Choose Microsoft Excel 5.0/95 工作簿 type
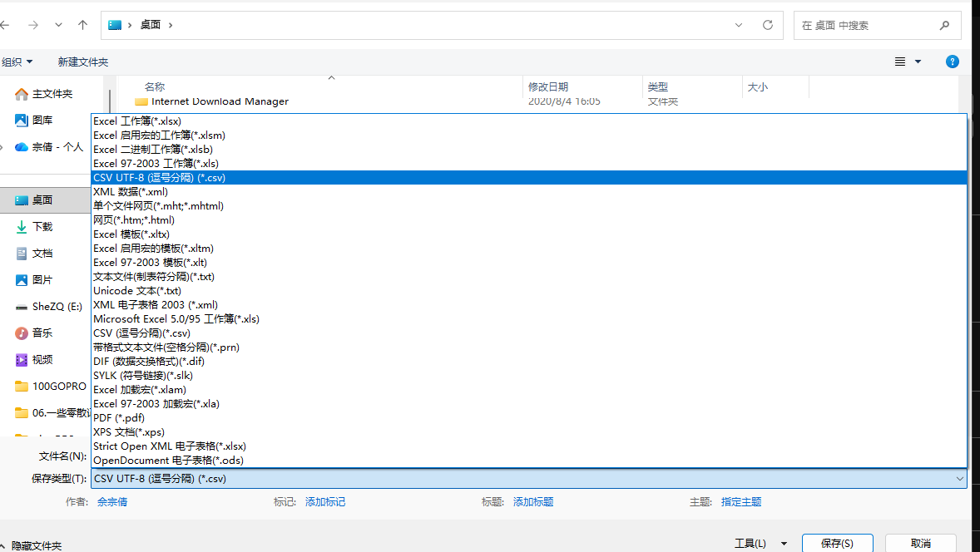The width and height of the screenshot is (980, 552). coord(529,318)
